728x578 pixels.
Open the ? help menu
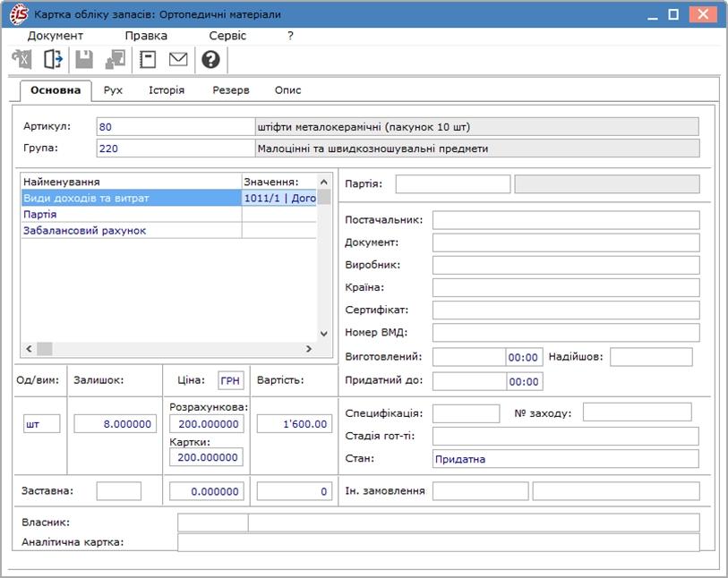click(x=291, y=36)
